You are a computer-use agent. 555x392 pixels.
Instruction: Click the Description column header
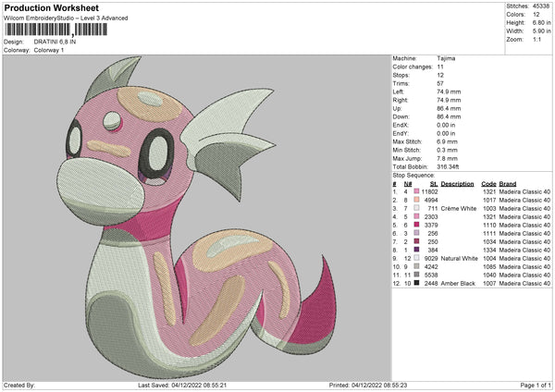tap(457, 184)
